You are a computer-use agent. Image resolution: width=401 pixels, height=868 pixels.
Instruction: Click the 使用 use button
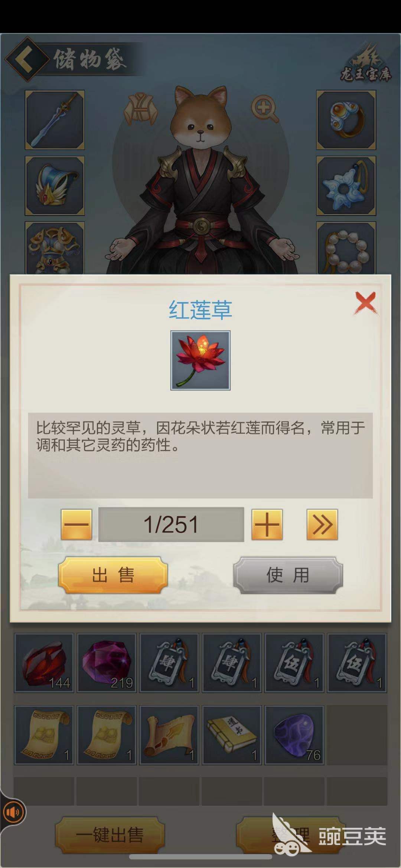coord(288,575)
